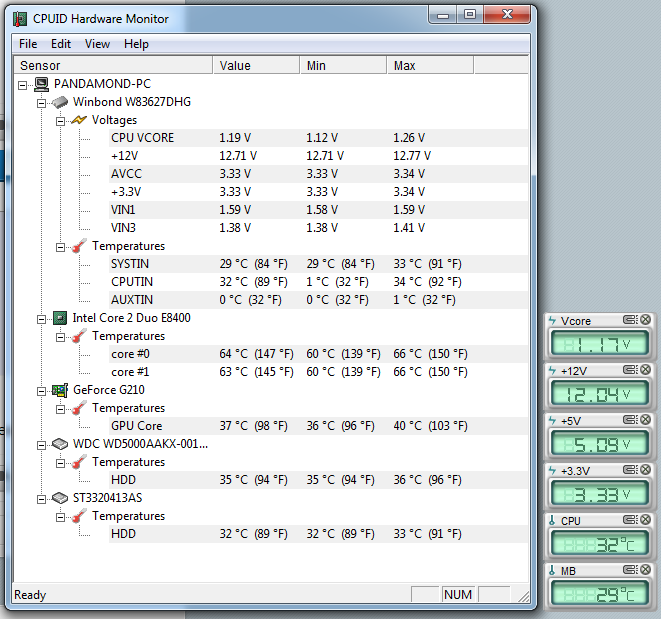The height and width of the screenshot is (619, 661).
Task: Click the ST3320413AS hard drive icon
Action: pos(60,498)
